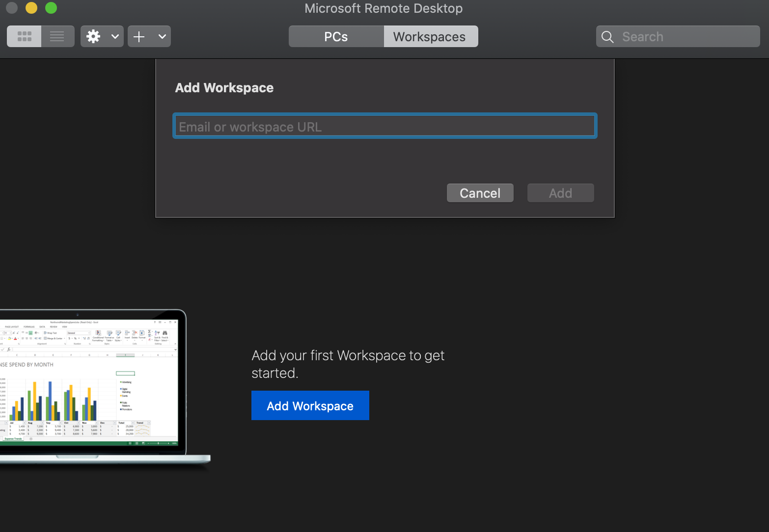Expand the gear dropdown chevron
The image size is (769, 532).
pos(115,36)
